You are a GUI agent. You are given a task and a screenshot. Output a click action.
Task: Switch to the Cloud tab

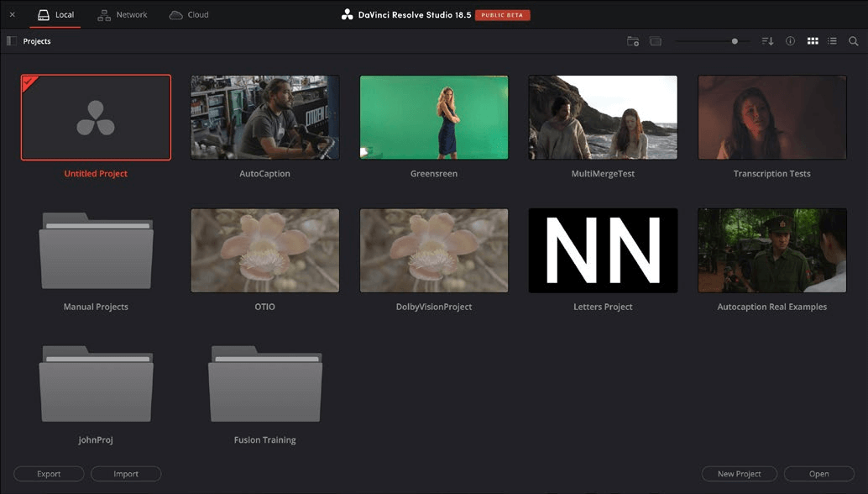[188, 15]
